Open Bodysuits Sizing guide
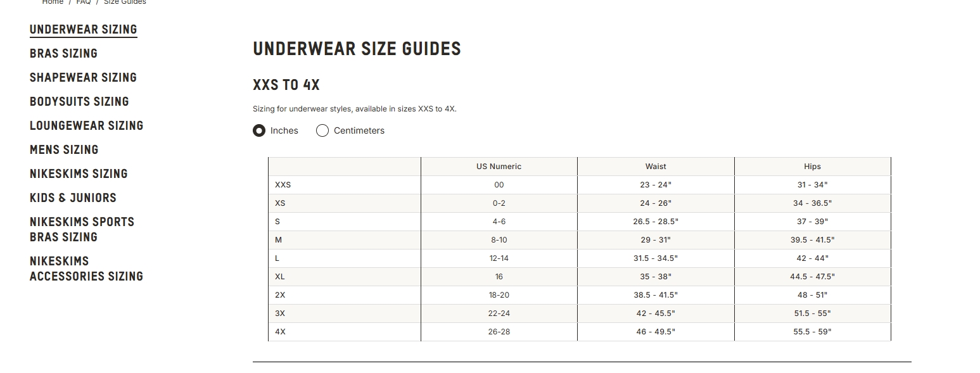 click(79, 102)
